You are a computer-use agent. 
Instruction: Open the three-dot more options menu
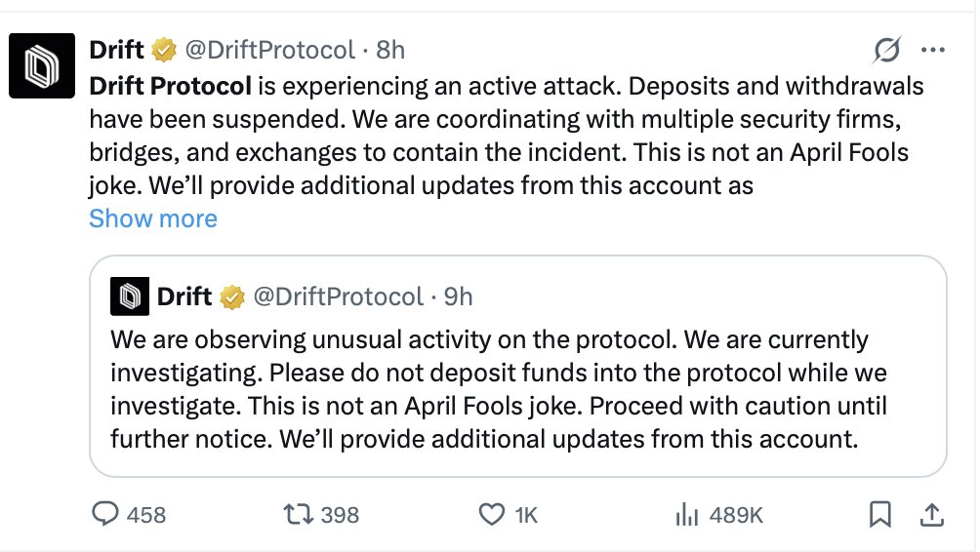(x=933, y=49)
